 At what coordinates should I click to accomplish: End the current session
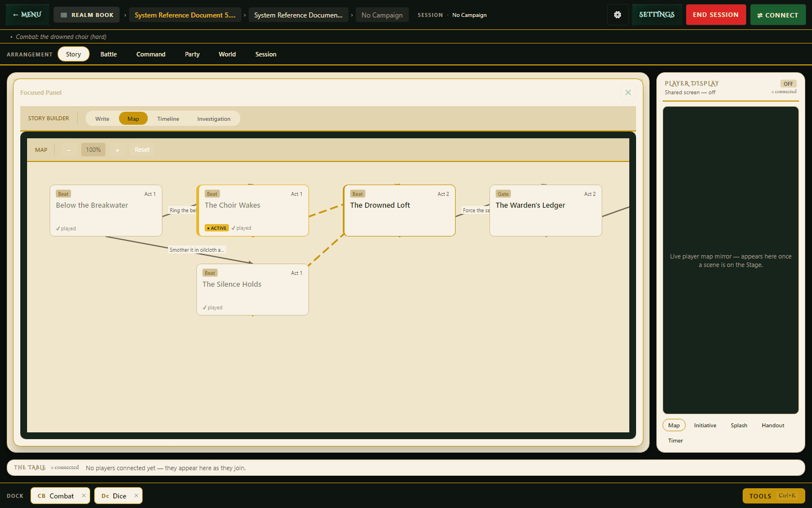coord(716,15)
